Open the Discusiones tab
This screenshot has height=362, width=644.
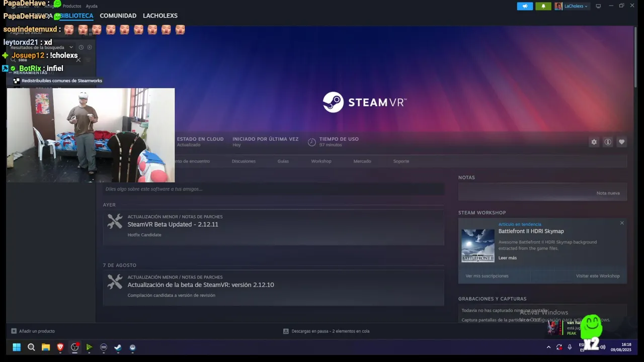(244, 161)
